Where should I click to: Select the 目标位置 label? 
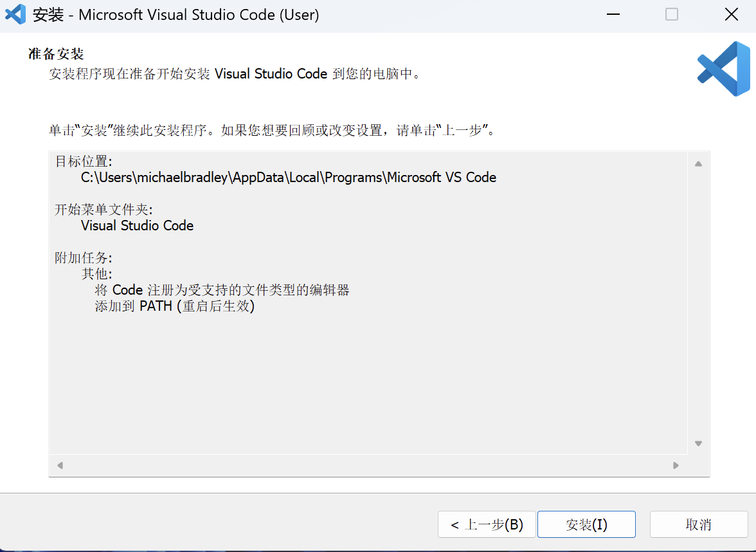pyautogui.click(x=84, y=161)
